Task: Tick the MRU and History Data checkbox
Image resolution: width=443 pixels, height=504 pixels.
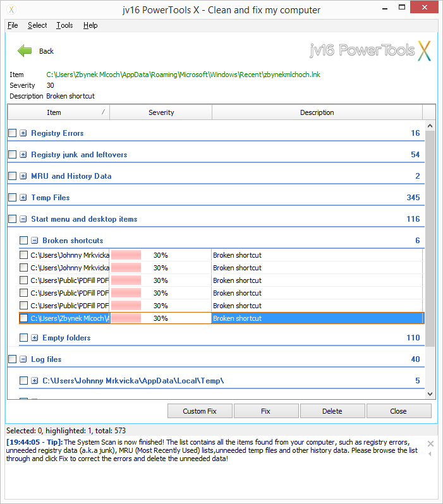Action: coord(12,176)
